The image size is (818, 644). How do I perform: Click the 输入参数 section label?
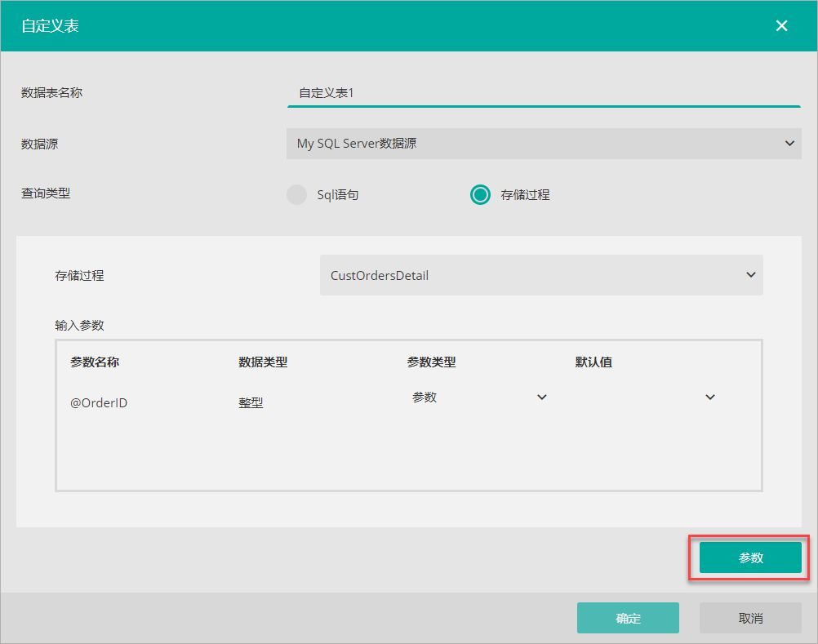[x=79, y=325]
